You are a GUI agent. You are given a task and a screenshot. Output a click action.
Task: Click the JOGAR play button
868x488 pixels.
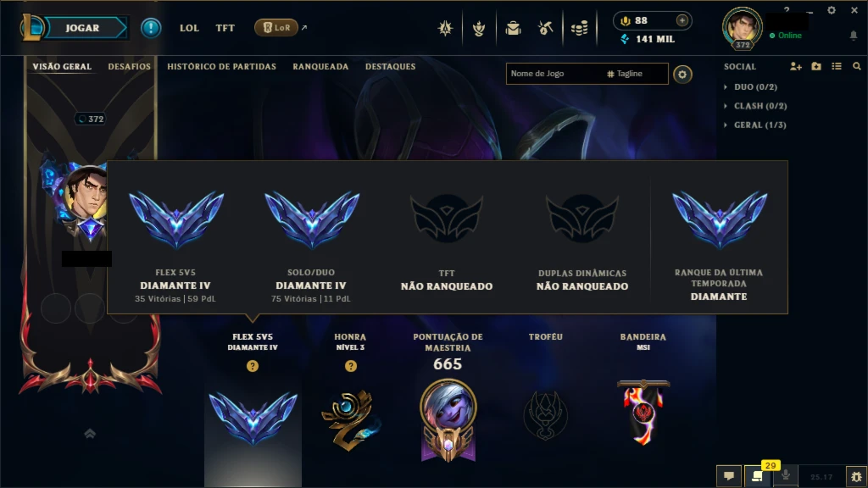(x=83, y=28)
